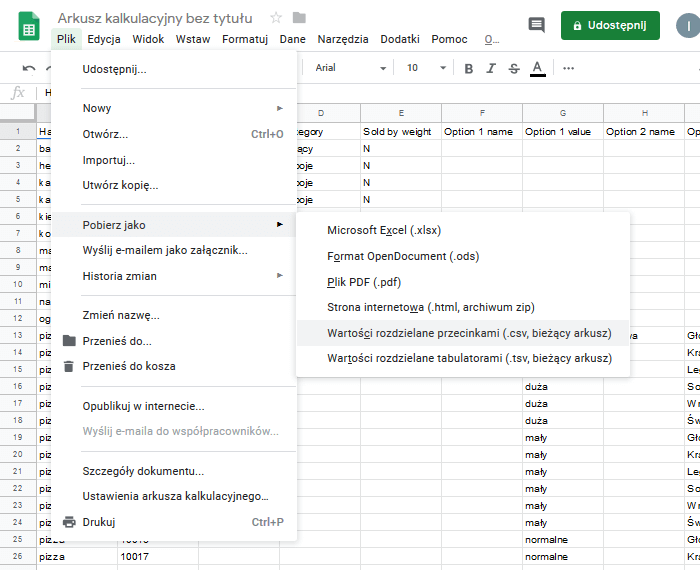Click the move-to-folder icon beside title
This screenshot has height=570, width=700.
tap(299, 18)
